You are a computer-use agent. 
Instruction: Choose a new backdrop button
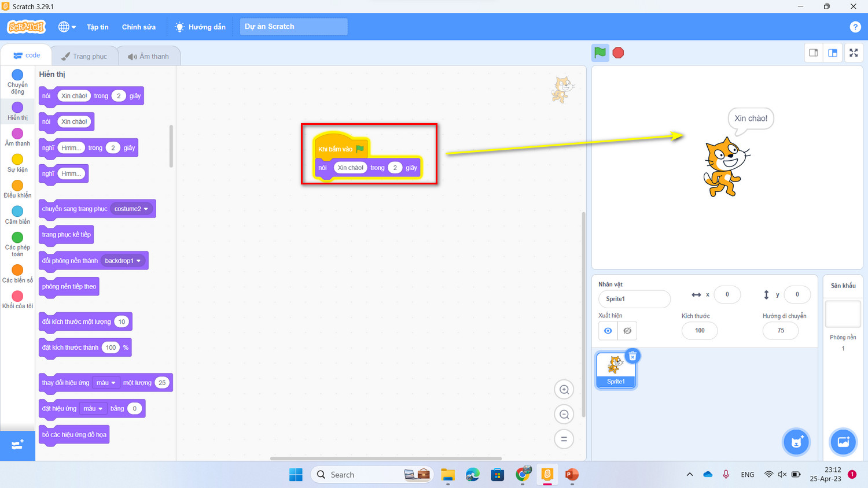[843, 442]
